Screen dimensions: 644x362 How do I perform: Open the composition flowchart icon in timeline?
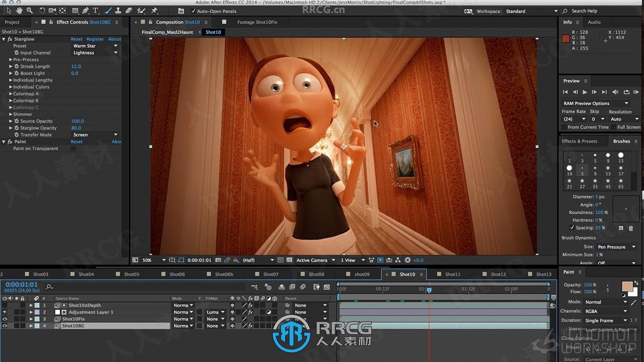255,287
